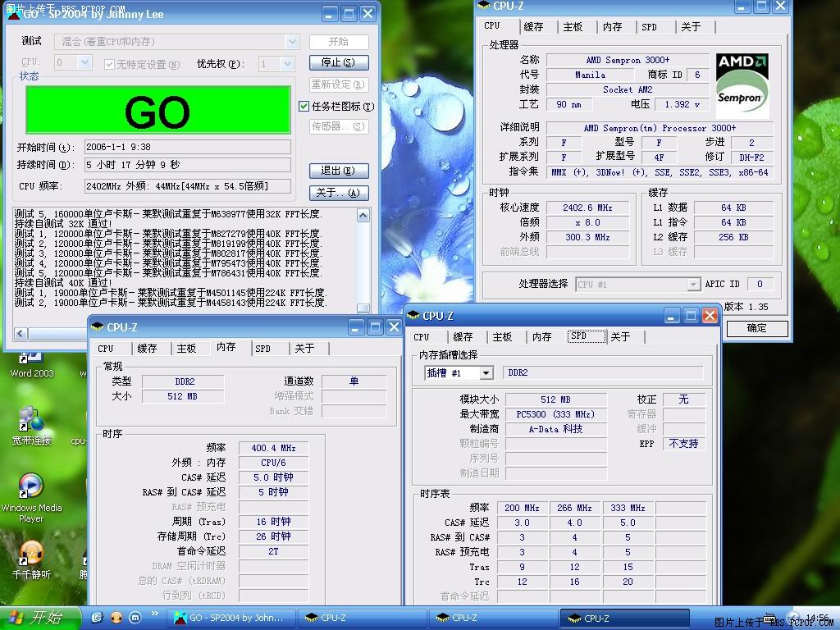Expand the quick launch overflow chevron
The width and height of the screenshot is (840, 630).
pyautogui.click(x=155, y=614)
